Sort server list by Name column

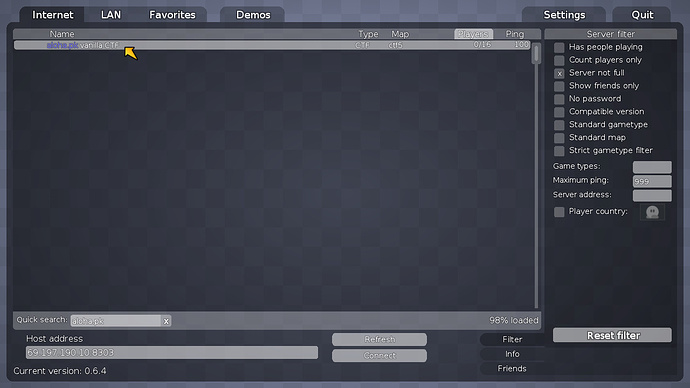[x=62, y=34]
